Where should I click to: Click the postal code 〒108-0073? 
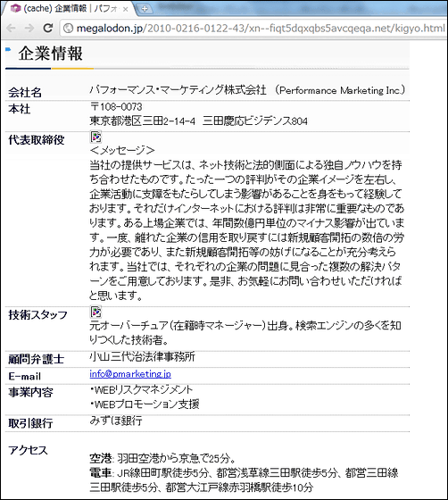[x=116, y=106]
